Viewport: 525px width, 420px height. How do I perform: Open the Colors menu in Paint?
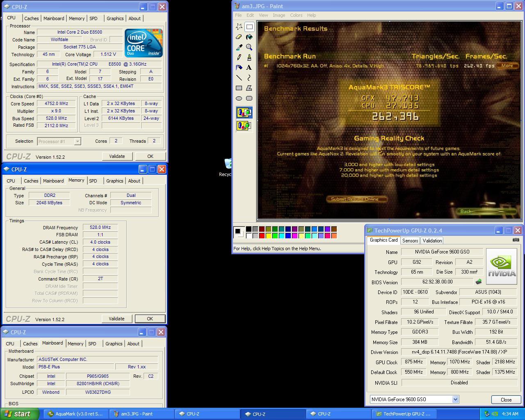(x=296, y=15)
